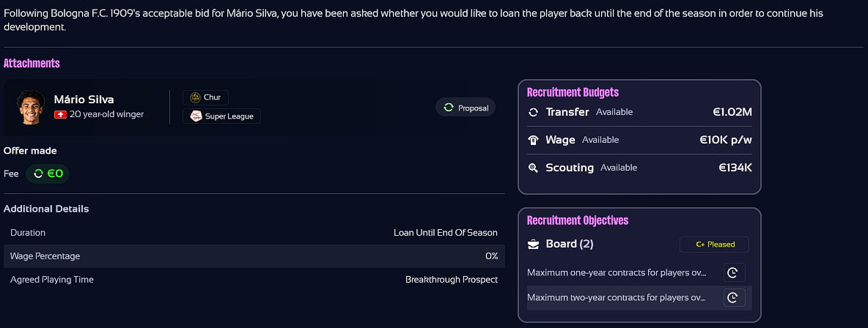Open Mário Silva's player profile name
Image resolution: width=868 pixels, height=328 pixels.
[84, 100]
